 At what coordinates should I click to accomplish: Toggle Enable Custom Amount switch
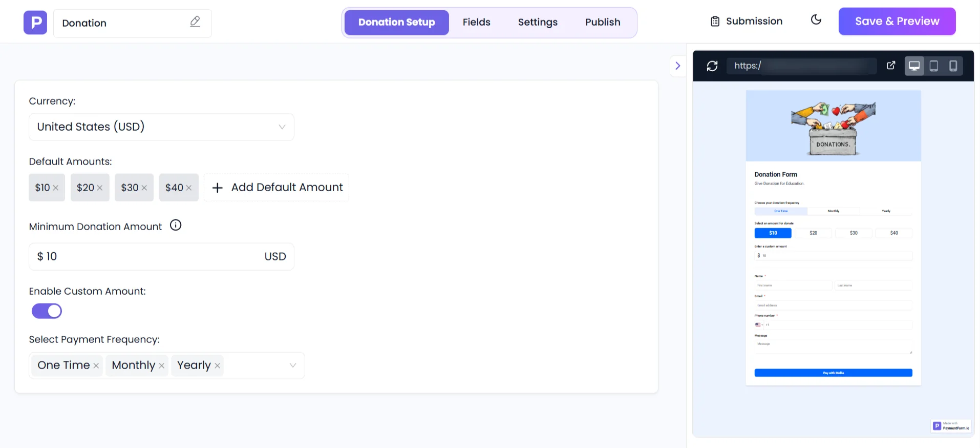[x=47, y=311]
